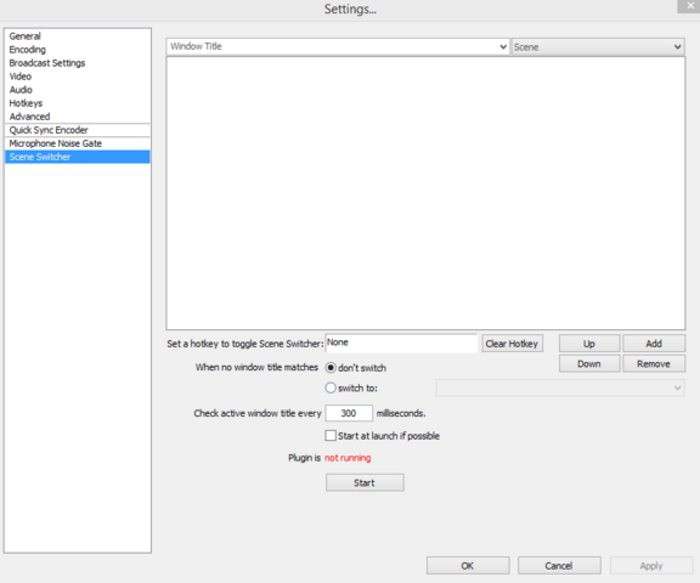Open the Scene dropdown list
The image size is (700, 583).
[597, 47]
